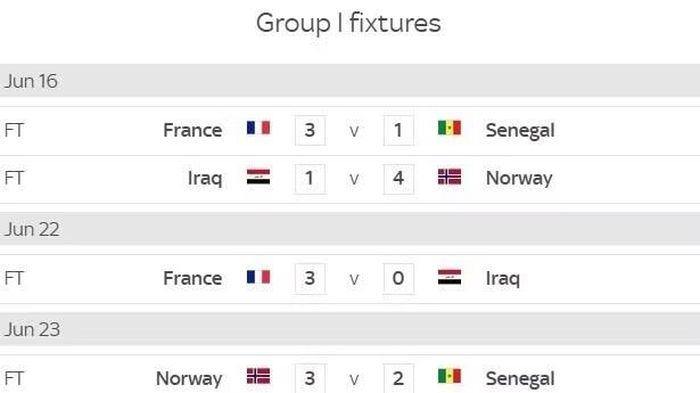This screenshot has height=393, width=700.
Task: Open Iraq team link in Iraq v Norway
Action: pyautogui.click(x=205, y=179)
